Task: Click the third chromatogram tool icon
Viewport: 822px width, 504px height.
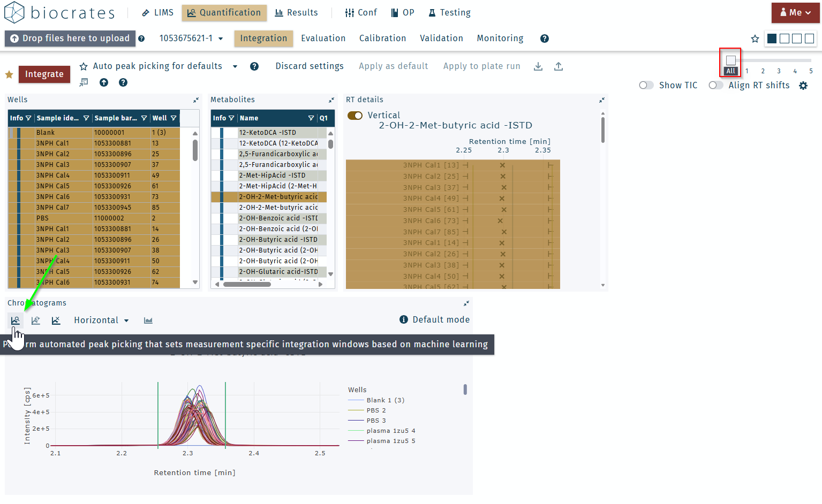Action: [x=56, y=320]
